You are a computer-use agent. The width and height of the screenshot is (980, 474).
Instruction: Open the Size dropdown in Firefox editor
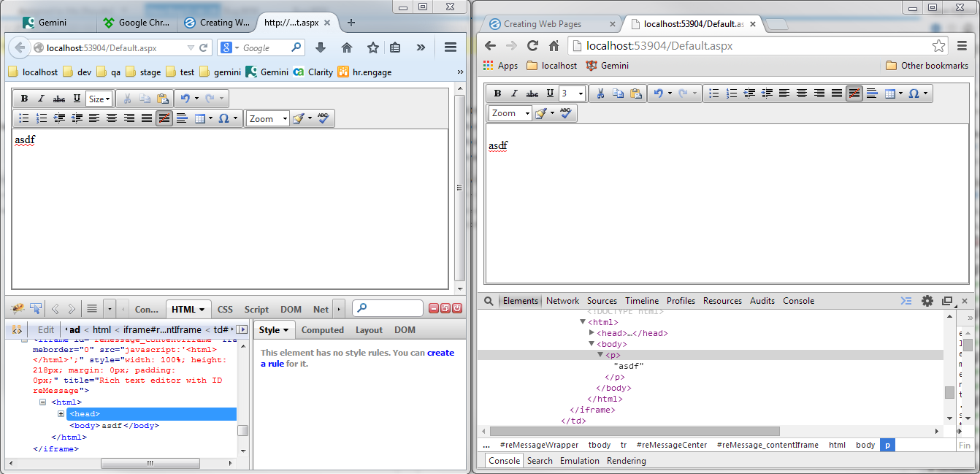pyautogui.click(x=99, y=99)
